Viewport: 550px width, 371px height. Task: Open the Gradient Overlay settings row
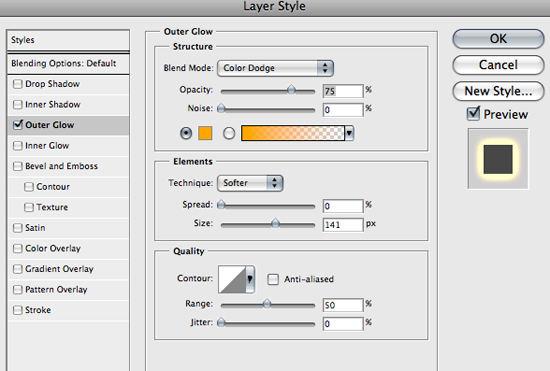point(68,269)
